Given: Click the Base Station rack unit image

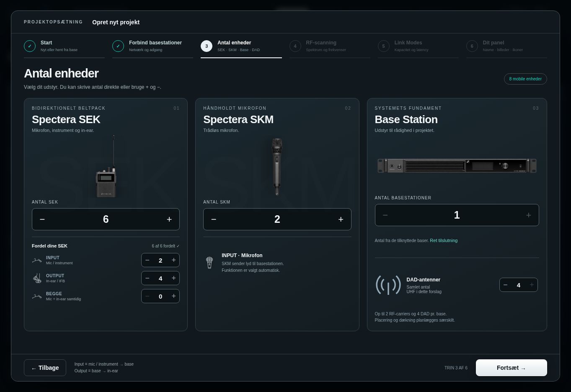Looking at the screenshot, I should (x=457, y=165).
